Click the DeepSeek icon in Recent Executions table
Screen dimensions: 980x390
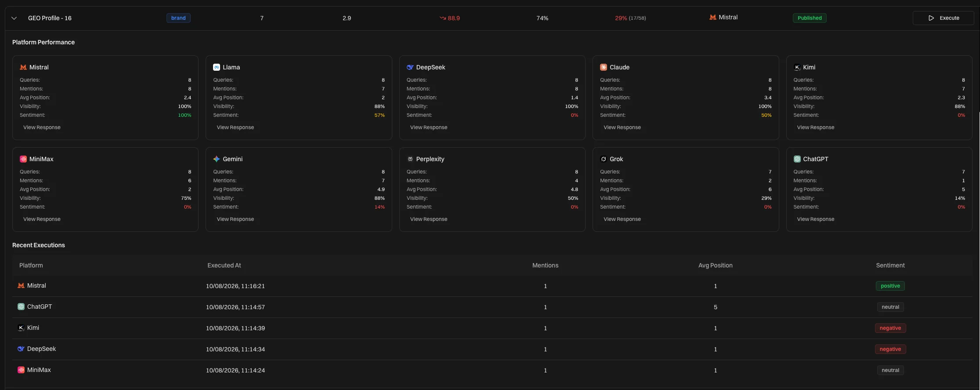[x=21, y=349]
